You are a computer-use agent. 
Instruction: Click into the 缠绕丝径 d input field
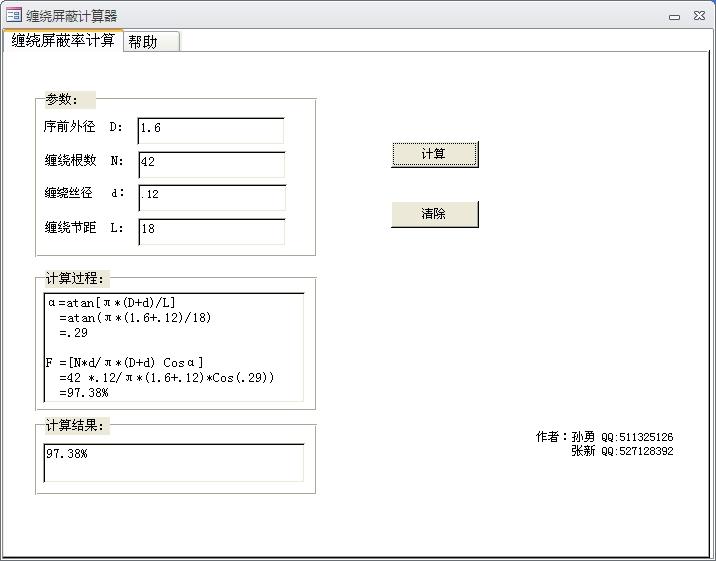point(211,197)
